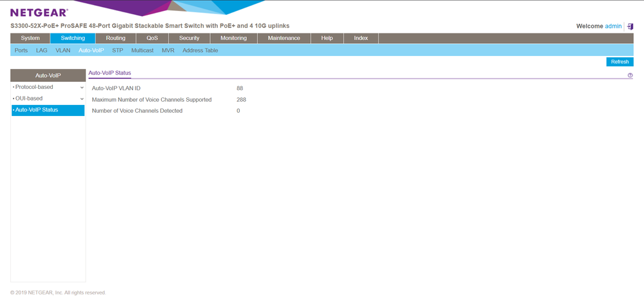Open the Address Table submenu
The width and height of the screenshot is (644, 297).
pyautogui.click(x=200, y=50)
